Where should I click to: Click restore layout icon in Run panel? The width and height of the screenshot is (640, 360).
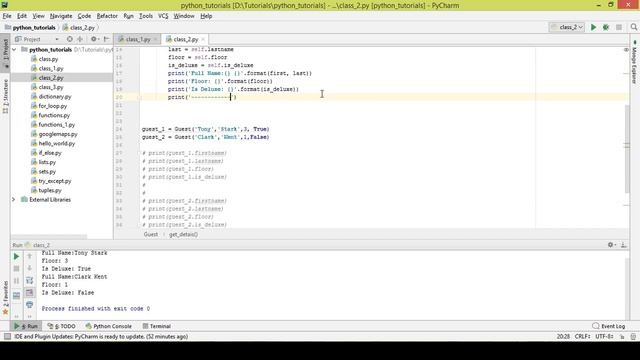16,295
